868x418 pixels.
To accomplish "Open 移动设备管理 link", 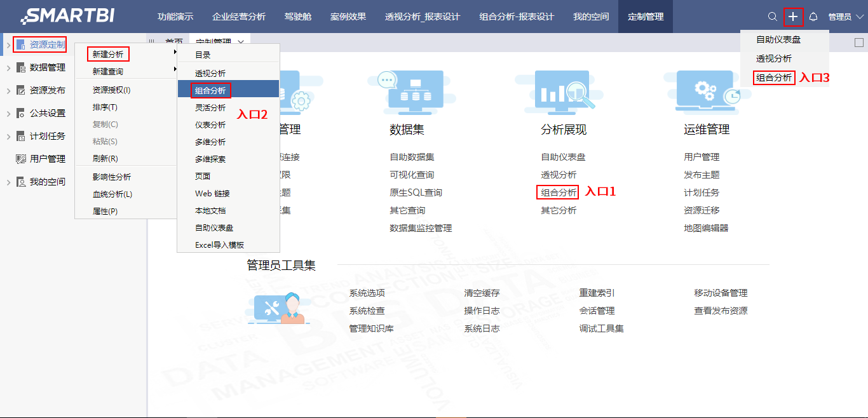I will (x=721, y=293).
